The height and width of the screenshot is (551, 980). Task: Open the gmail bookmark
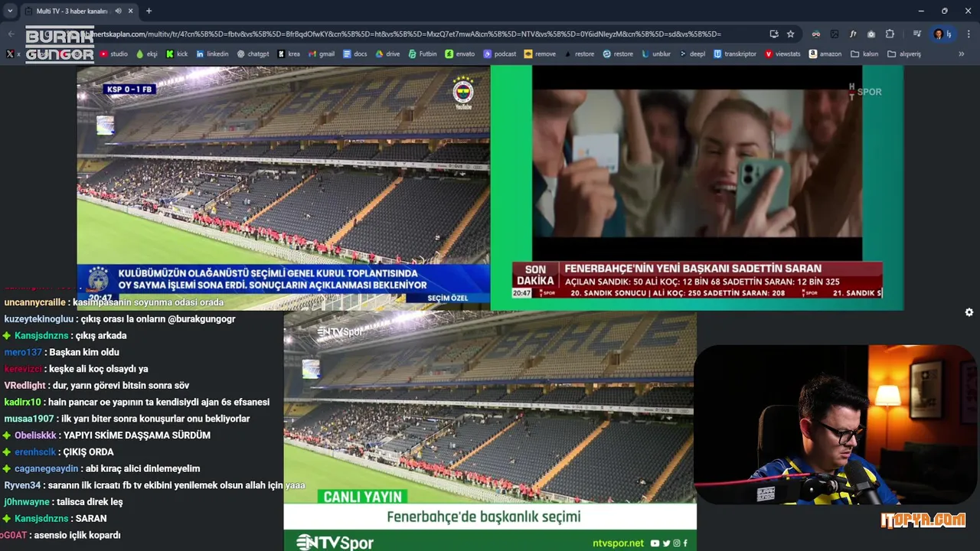pos(321,54)
